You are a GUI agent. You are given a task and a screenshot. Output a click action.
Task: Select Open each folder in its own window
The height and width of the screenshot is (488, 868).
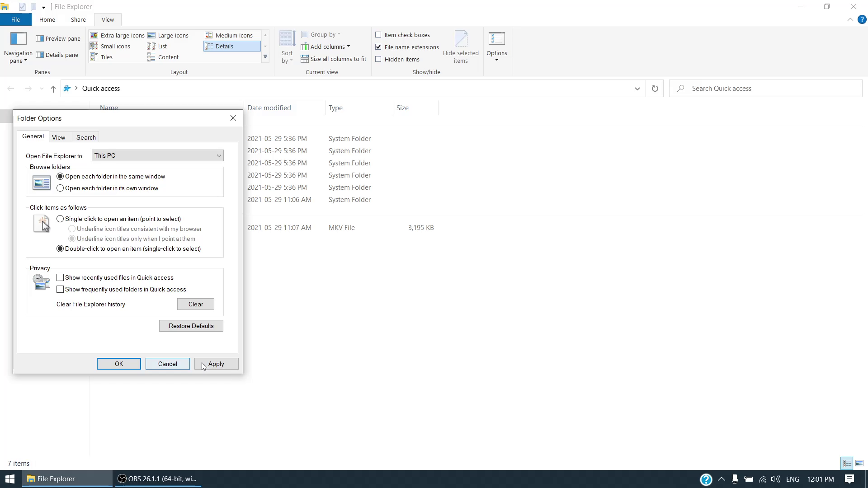[x=60, y=188]
